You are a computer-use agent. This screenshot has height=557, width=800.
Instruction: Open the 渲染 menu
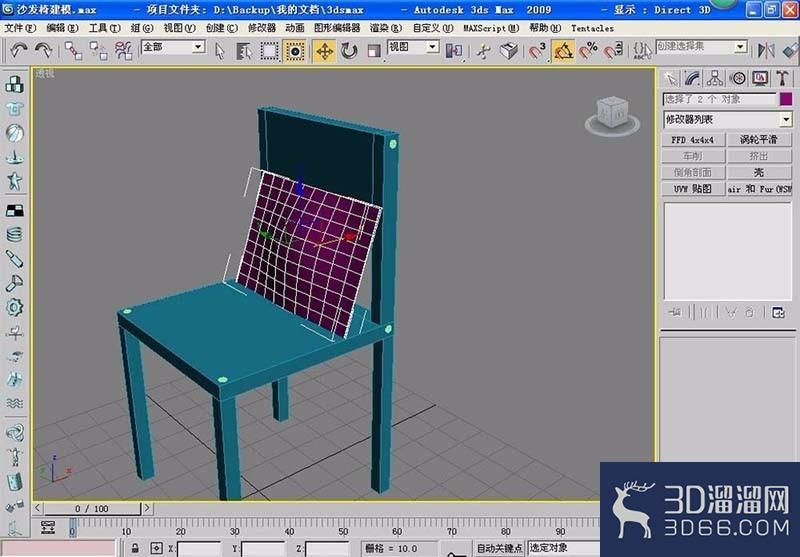point(386,28)
